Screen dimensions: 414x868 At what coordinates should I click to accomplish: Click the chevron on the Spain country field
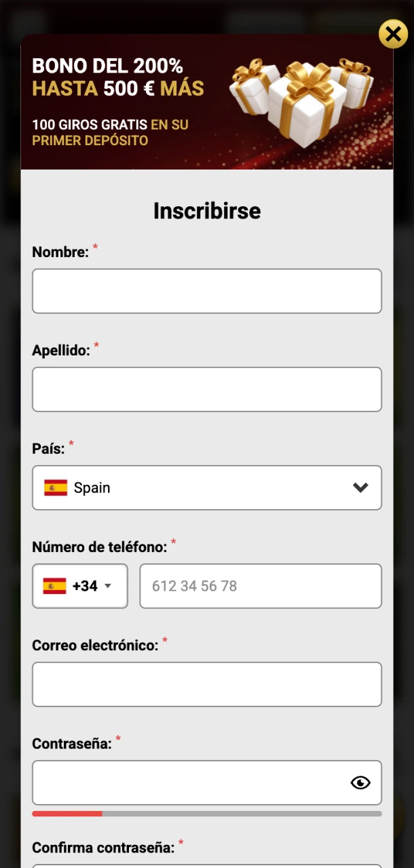[360, 488]
